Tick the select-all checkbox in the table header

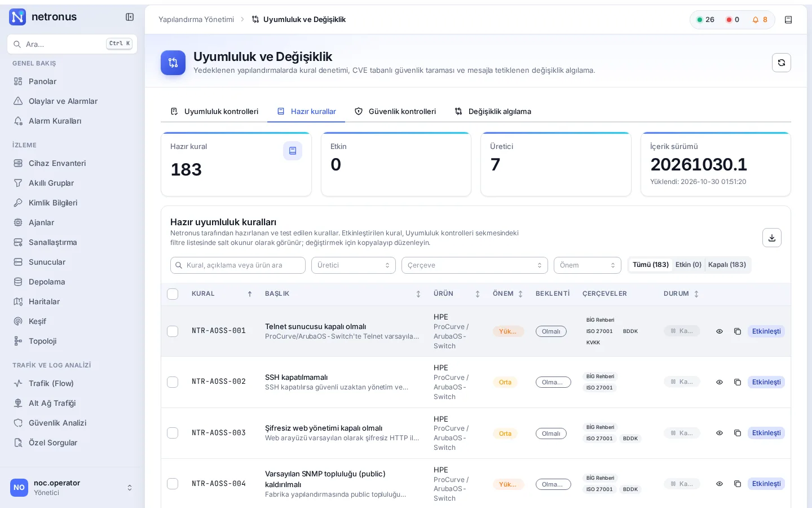pyautogui.click(x=173, y=294)
